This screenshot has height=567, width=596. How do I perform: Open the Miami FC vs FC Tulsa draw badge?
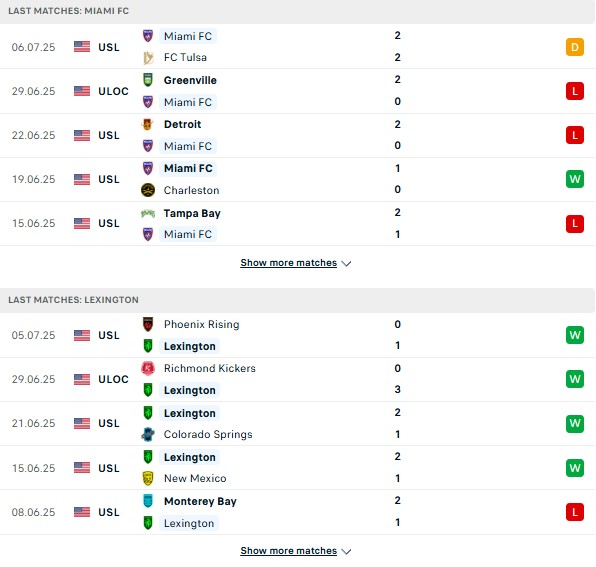(x=575, y=47)
